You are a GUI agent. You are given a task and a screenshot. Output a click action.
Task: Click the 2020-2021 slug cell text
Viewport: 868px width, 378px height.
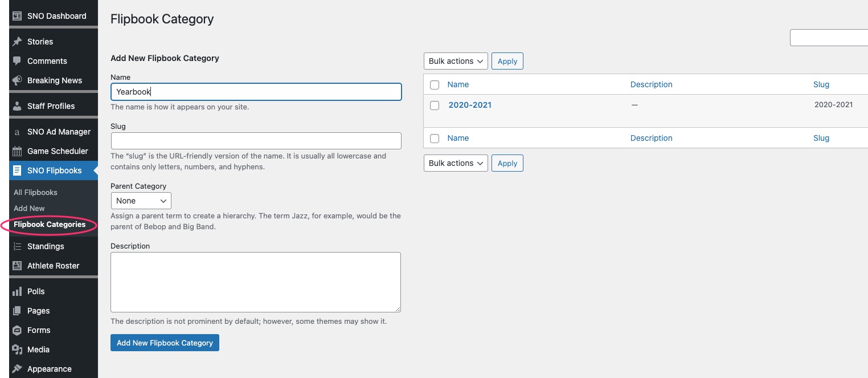(833, 105)
